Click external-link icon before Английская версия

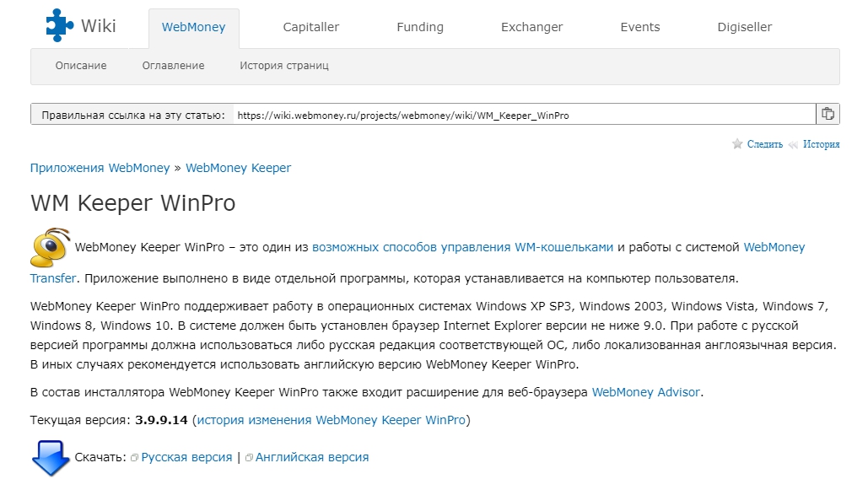249,458
